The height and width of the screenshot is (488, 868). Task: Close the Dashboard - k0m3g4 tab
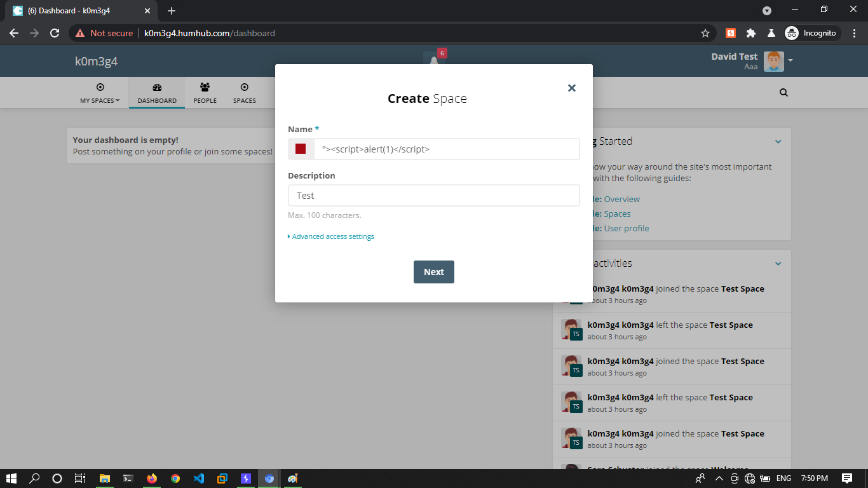(147, 11)
